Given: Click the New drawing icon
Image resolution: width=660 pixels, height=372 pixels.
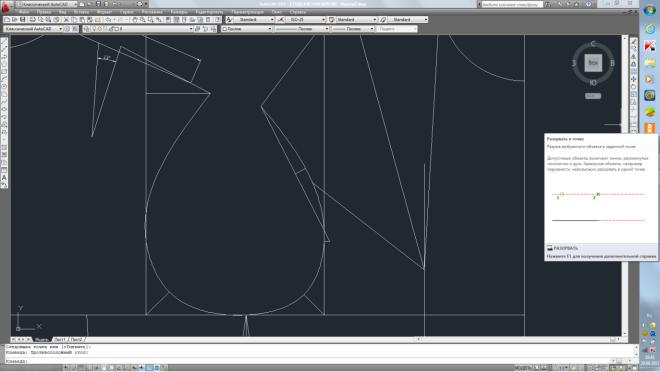Looking at the screenshot, I should pyautogui.click(x=7, y=20).
